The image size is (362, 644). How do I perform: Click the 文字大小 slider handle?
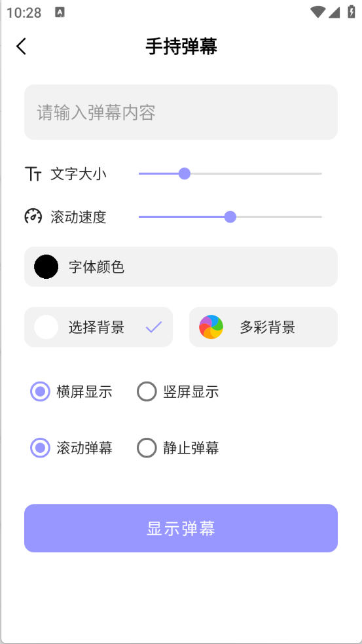point(185,173)
